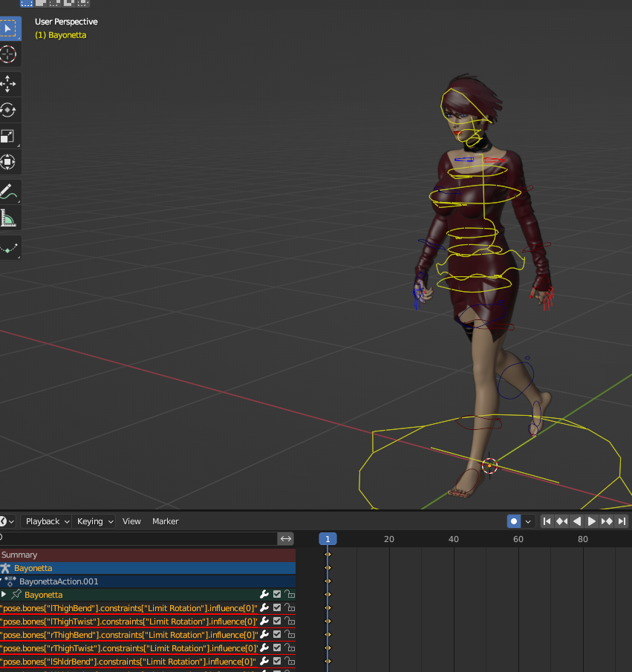Viewport: 632px width, 672px height.
Task: Click the User Perspective viewport label
Action: tap(66, 22)
